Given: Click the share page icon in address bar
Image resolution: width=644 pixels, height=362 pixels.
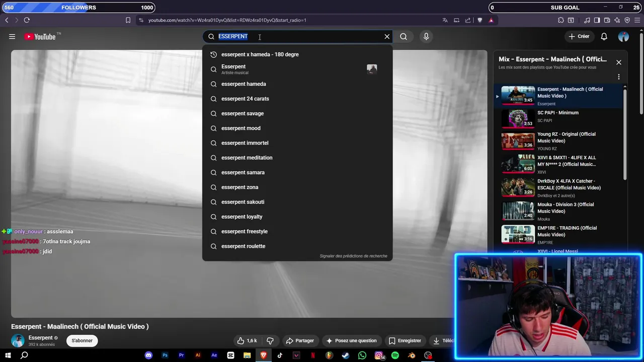Looking at the screenshot, I should [x=468, y=20].
